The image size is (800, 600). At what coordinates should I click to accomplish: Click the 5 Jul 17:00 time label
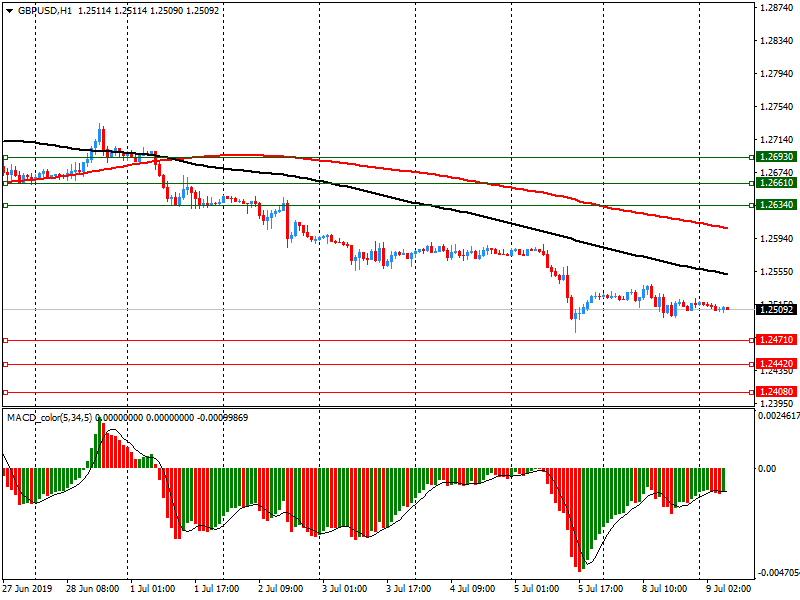coord(600,588)
